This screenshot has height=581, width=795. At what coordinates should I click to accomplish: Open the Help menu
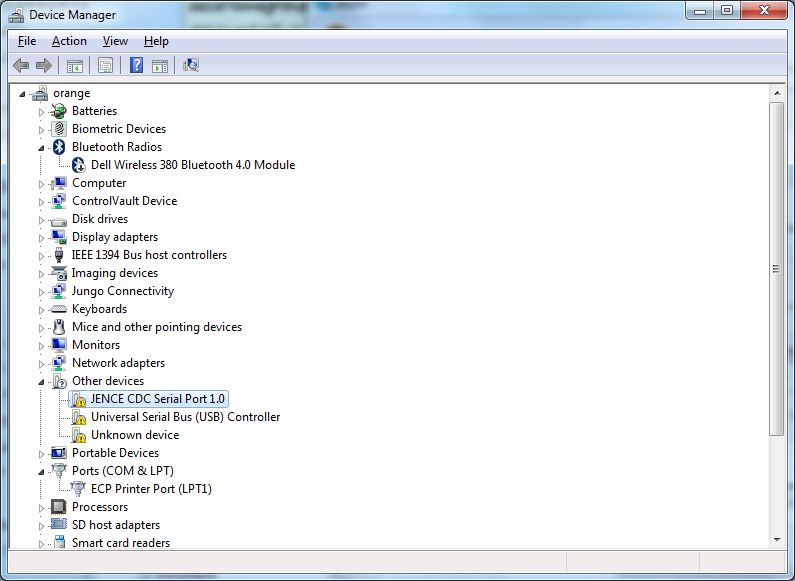tap(156, 41)
